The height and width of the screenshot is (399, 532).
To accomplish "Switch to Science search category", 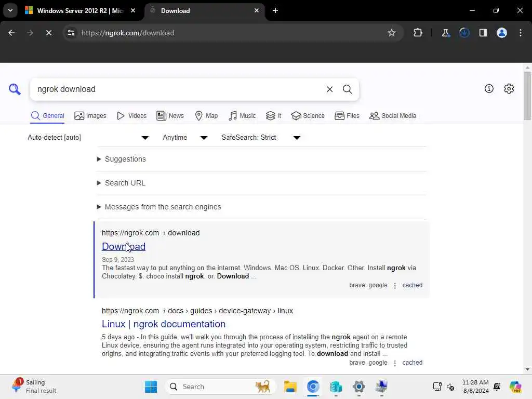I will (x=308, y=116).
